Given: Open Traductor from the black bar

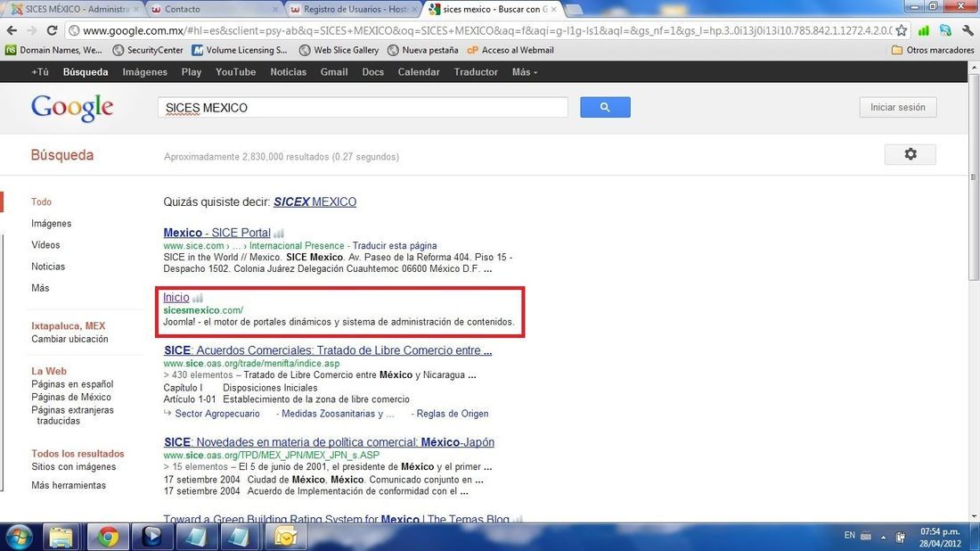Looking at the screenshot, I should pyautogui.click(x=476, y=72).
